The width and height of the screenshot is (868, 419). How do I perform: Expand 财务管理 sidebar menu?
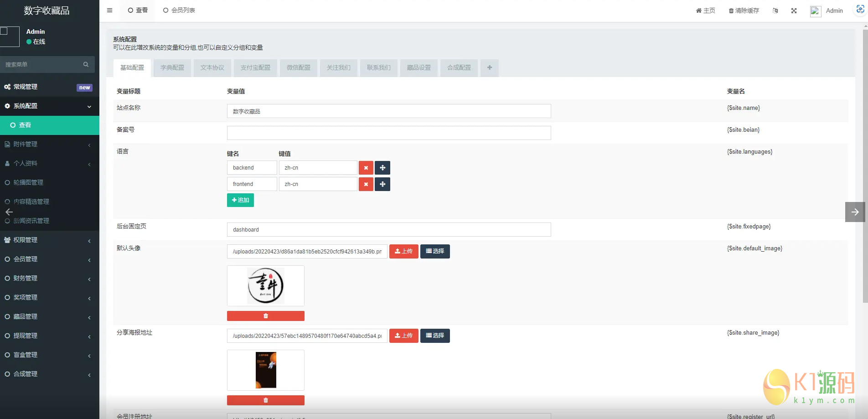coord(50,278)
